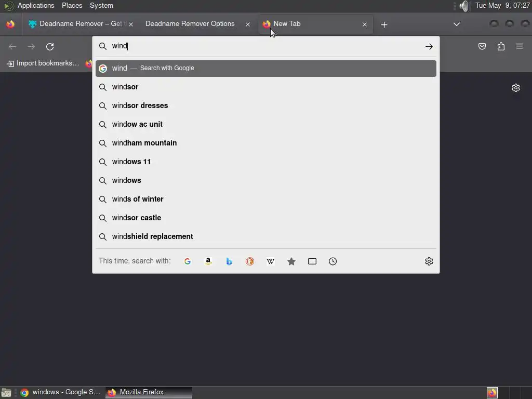Select DuckDuckGo search engine icon
This screenshot has width=532, height=399.
[250, 261]
